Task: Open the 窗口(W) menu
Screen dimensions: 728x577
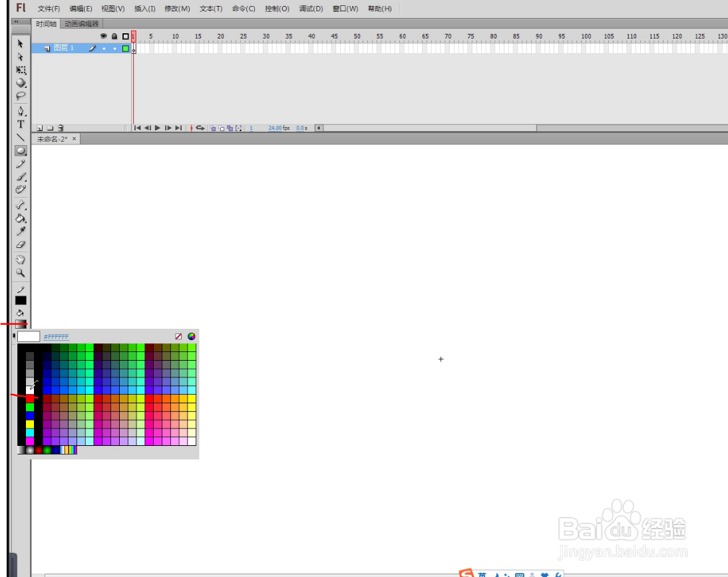Action: point(344,9)
